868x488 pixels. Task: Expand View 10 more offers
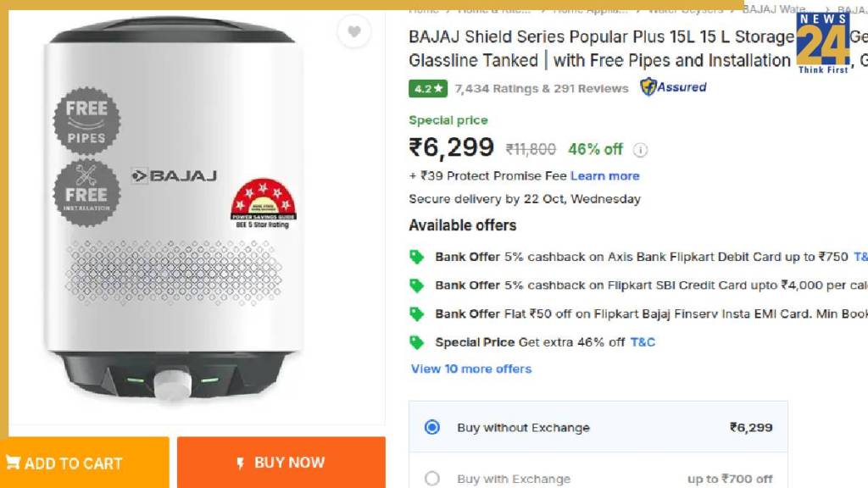point(471,369)
